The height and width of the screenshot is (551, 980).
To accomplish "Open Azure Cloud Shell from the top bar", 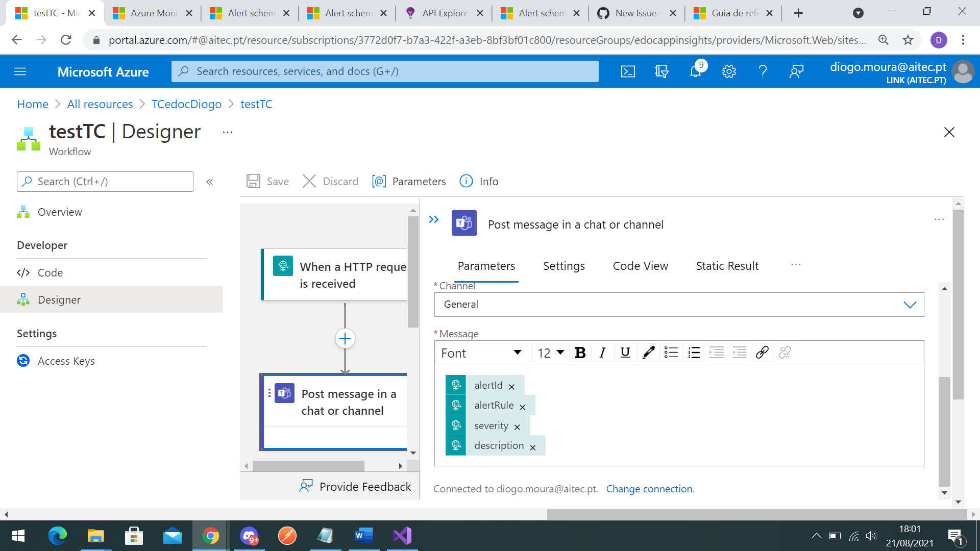I will pyautogui.click(x=628, y=71).
